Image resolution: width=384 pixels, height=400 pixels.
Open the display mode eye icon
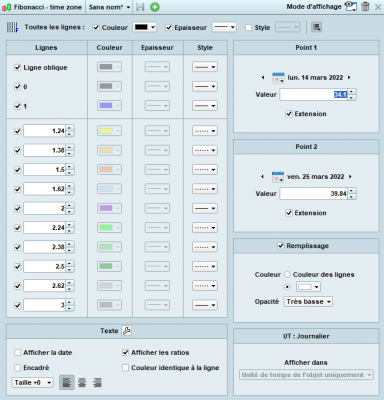coord(350,6)
